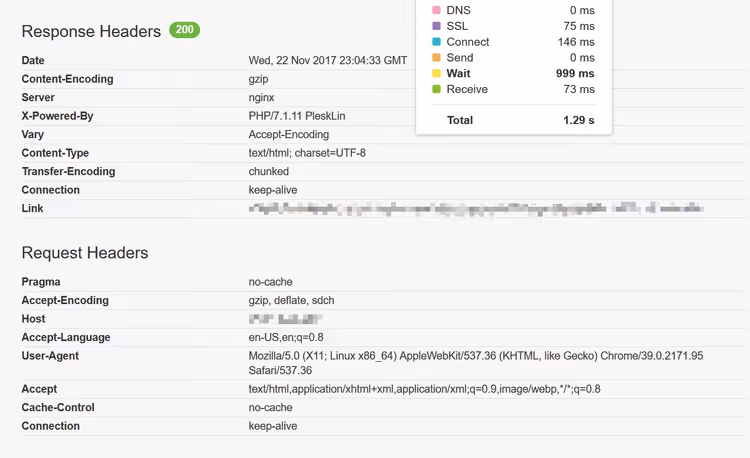Select the Request Headers heading
This screenshot has width=750, height=458.
(x=85, y=252)
